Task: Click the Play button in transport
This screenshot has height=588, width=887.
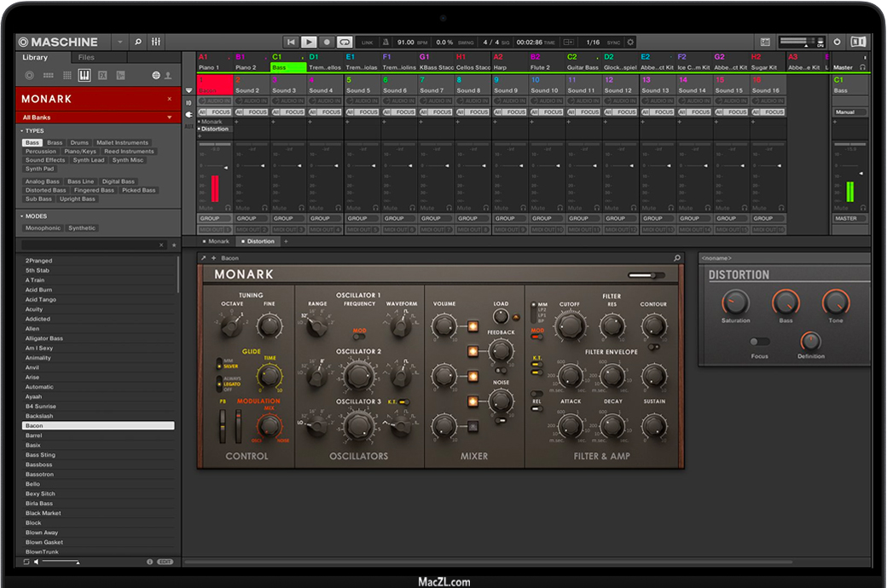Action: 309,42
